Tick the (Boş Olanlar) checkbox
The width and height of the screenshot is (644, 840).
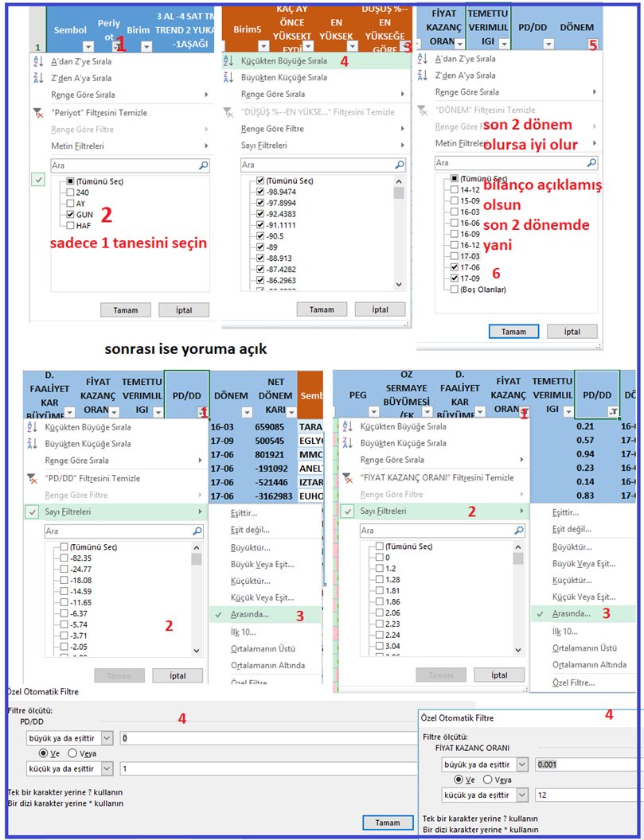(455, 290)
